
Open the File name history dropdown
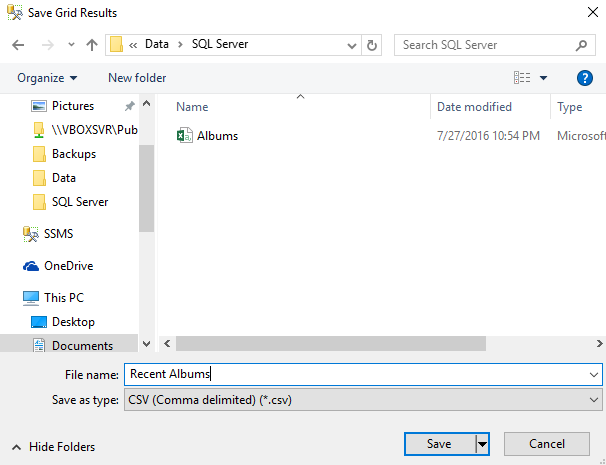(x=595, y=374)
